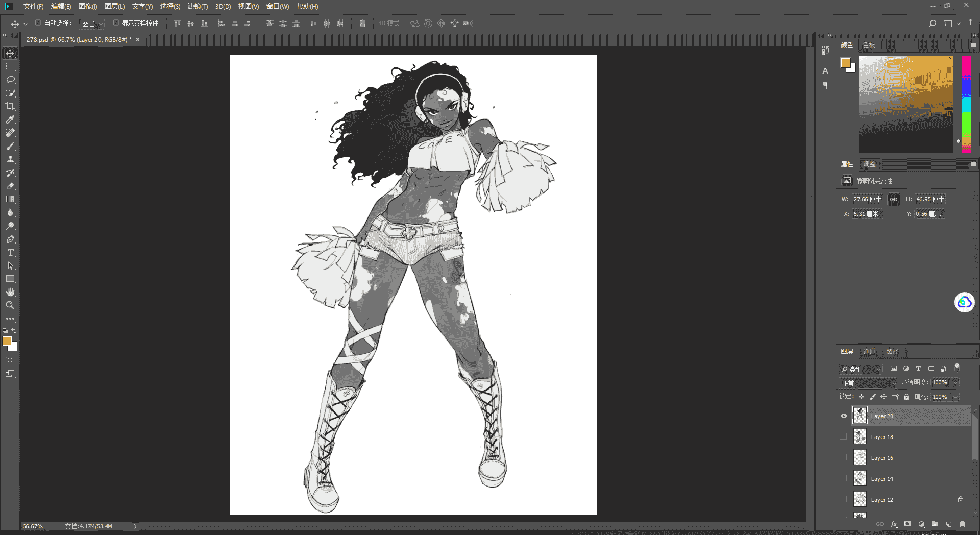Enable the auto-select (自动选择) checkbox

(38, 23)
